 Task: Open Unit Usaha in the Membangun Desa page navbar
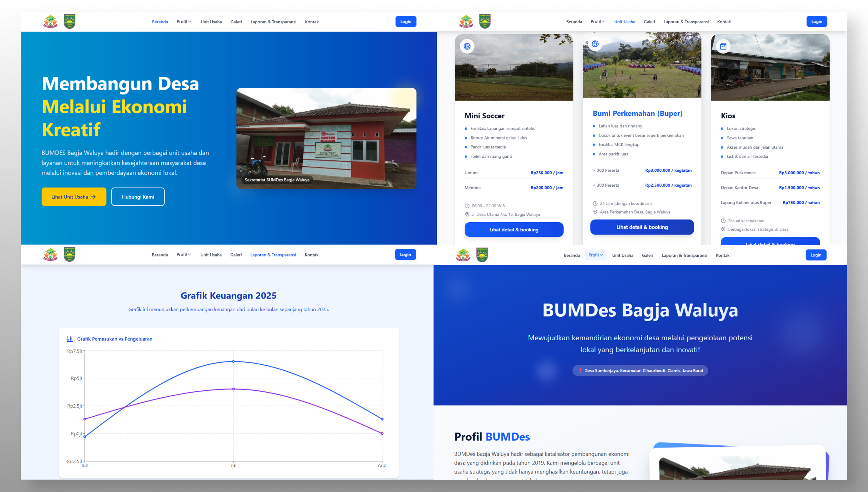[x=211, y=22]
